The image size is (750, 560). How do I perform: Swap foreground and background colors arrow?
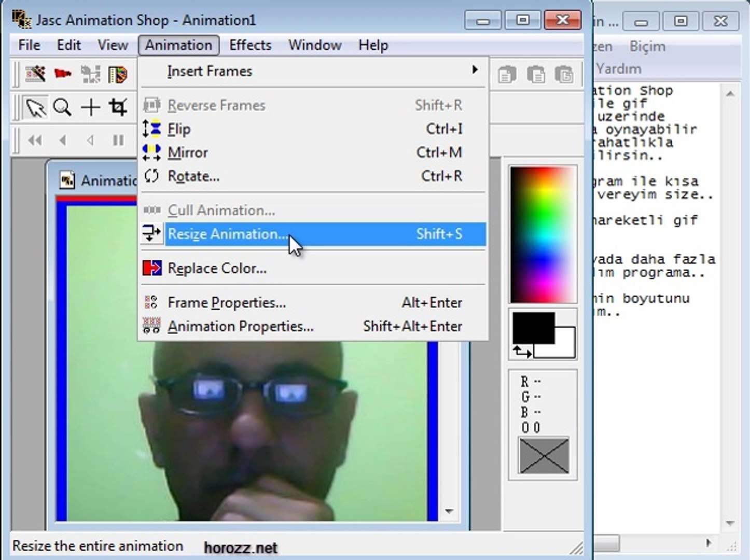(x=522, y=353)
